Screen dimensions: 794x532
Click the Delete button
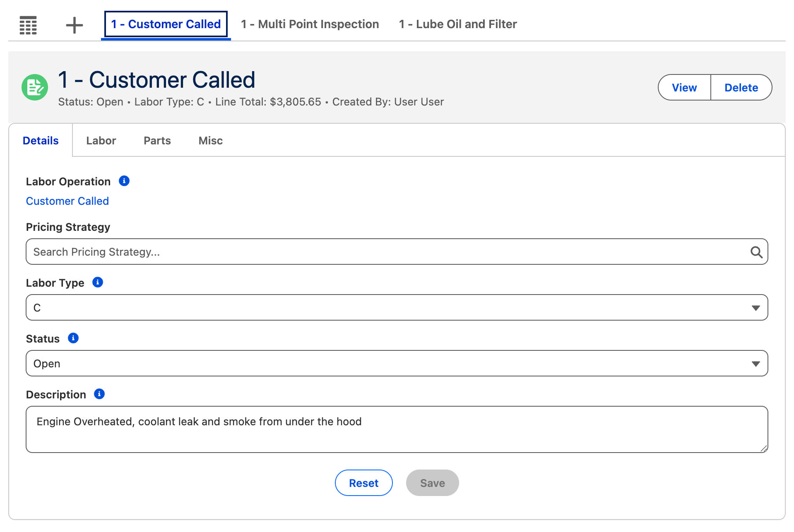741,87
